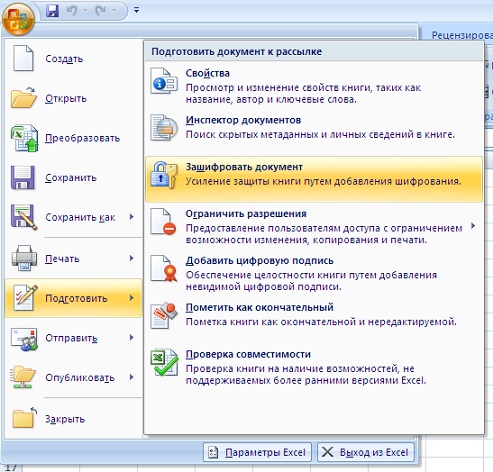Expand the Ограничить разрешения submenu arrow
The image size is (493, 472).
coord(473,226)
